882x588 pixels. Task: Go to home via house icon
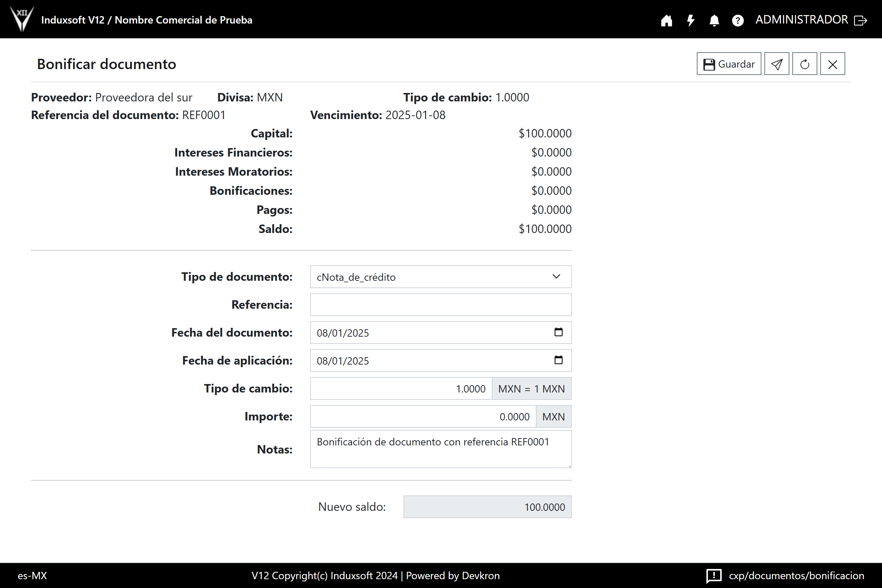[x=666, y=20]
